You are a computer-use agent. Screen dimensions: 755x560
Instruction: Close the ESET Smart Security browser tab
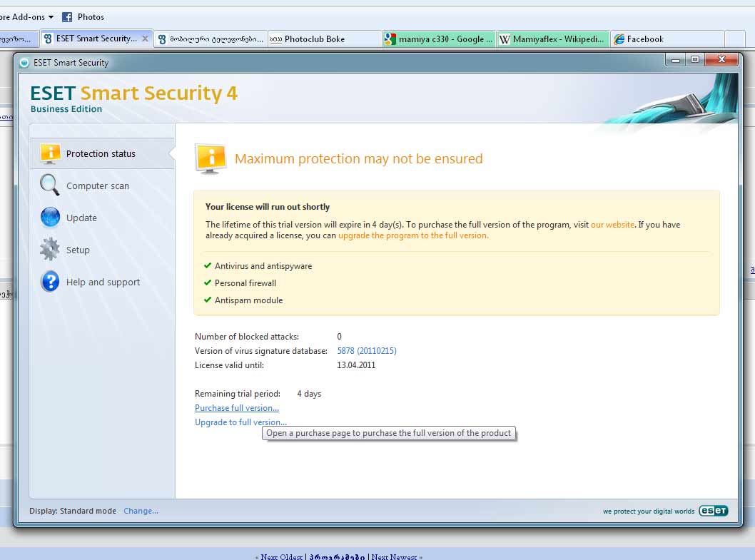(145, 39)
